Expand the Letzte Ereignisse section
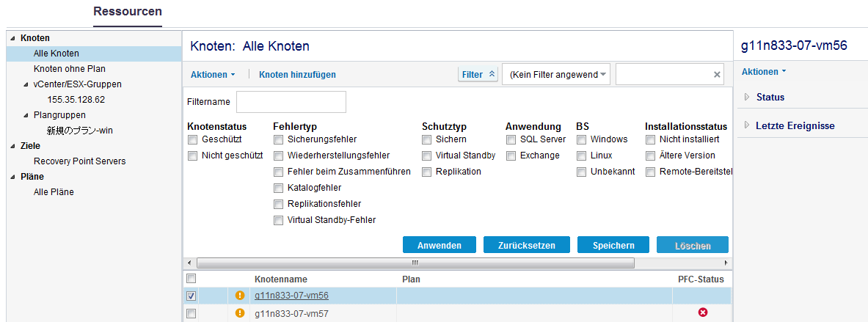The height and width of the screenshot is (322, 868). [748, 125]
